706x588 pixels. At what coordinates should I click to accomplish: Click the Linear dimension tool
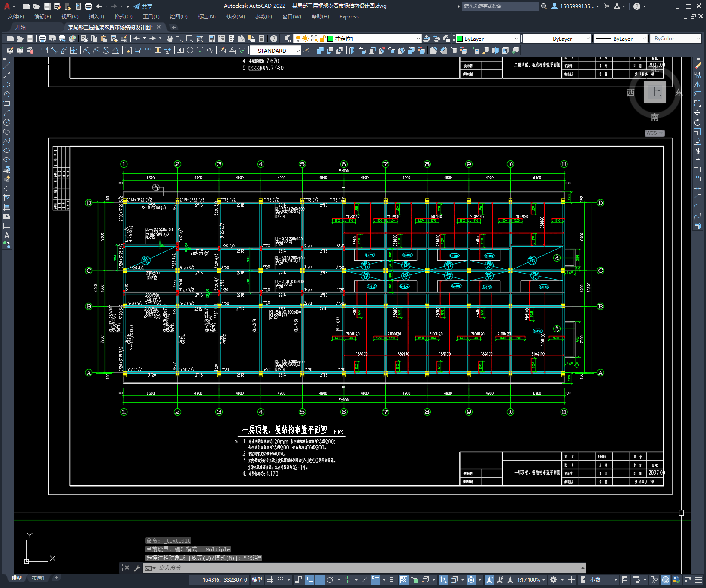tap(44, 51)
